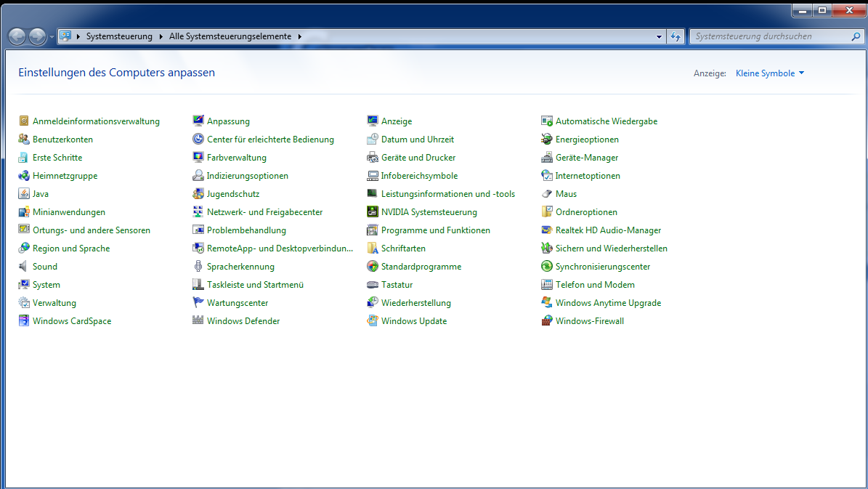Open the Indizierungsoptionen link

point(248,176)
